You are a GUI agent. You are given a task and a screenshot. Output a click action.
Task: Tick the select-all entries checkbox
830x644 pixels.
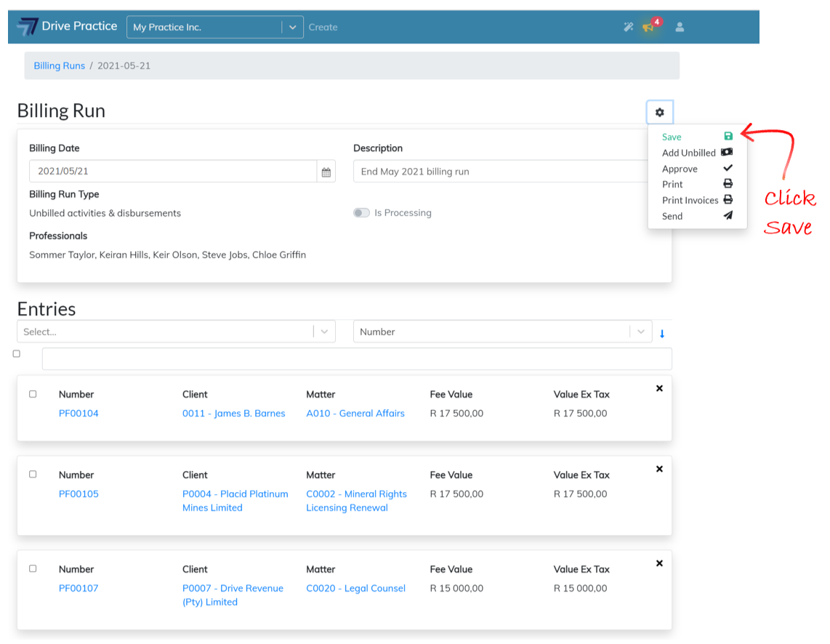point(17,354)
